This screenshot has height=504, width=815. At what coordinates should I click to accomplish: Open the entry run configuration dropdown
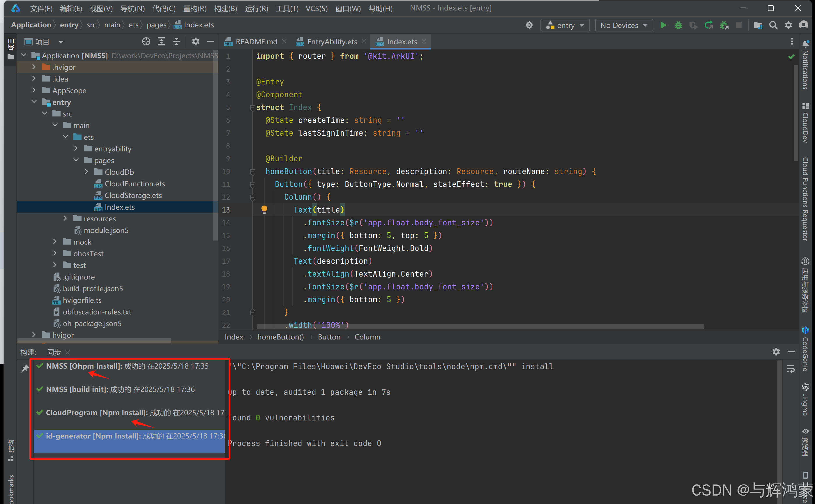tap(565, 25)
